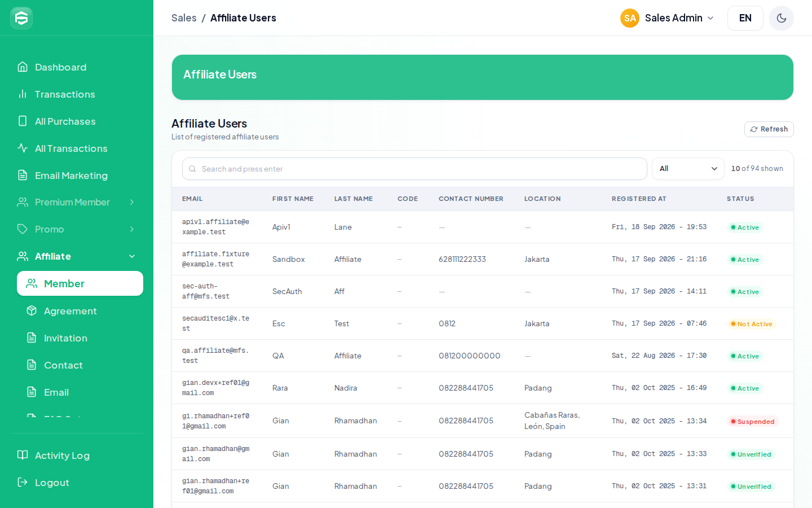Collapse the Affiliate menu section
This screenshot has width=812, height=508.
132,256
